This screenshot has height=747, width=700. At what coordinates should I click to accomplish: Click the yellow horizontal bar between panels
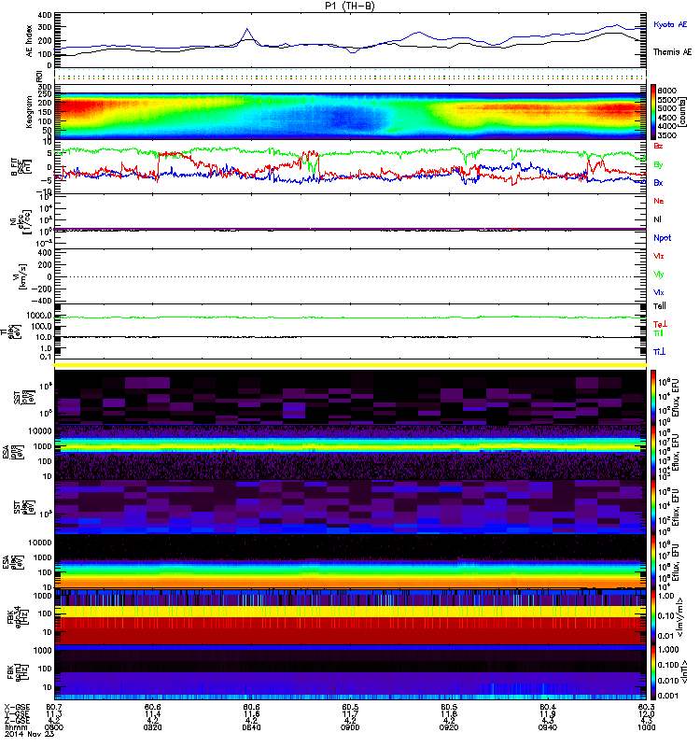pos(350,365)
